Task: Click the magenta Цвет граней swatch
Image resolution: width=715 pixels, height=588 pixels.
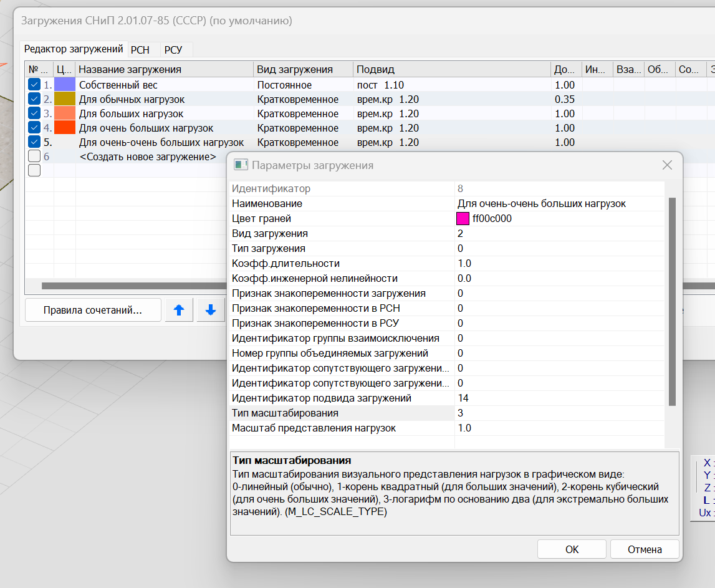Action: pyautogui.click(x=463, y=219)
